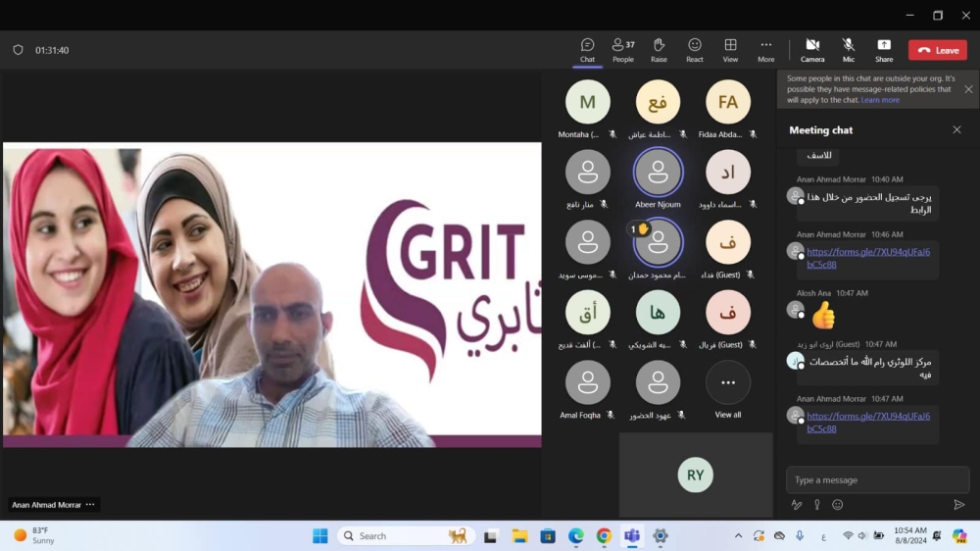Viewport: 980px width, 551px height.
Task: Click the volume tray icon
Action: pyautogui.click(x=862, y=536)
